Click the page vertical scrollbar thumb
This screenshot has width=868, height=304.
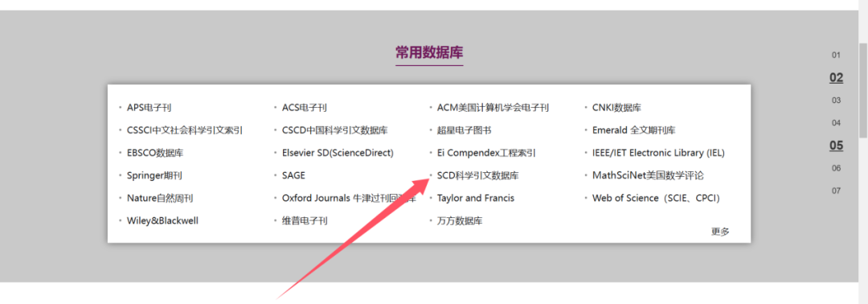pyautogui.click(x=863, y=90)
